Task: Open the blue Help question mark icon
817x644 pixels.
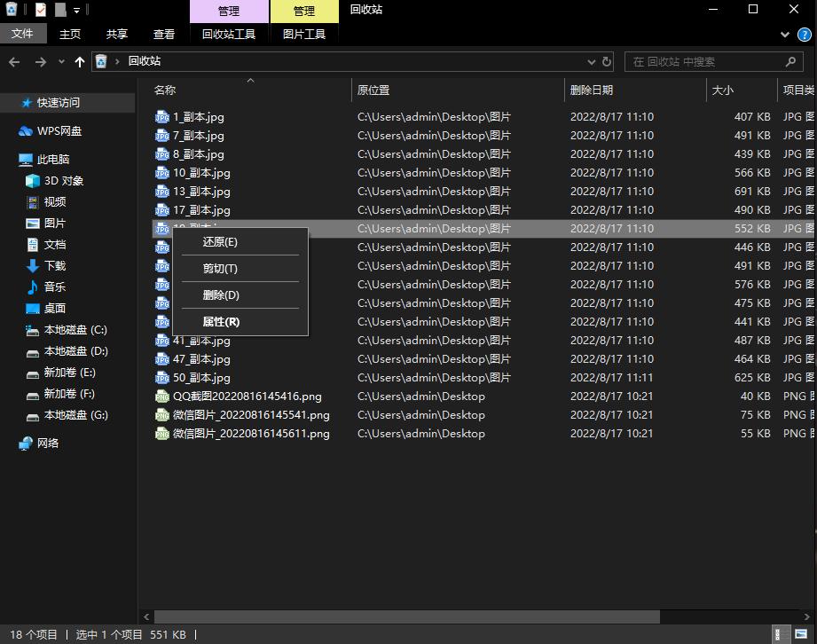Action: [x=804, y=35]
